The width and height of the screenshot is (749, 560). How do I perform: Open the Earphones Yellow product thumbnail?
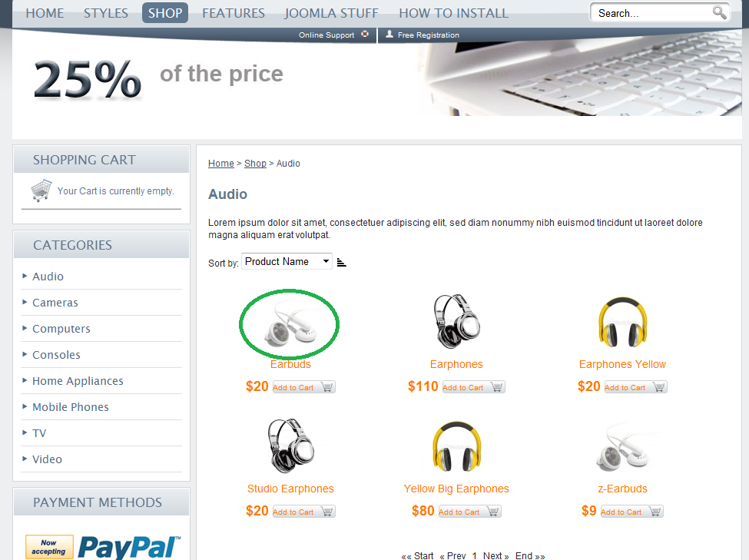pos(622,322)
